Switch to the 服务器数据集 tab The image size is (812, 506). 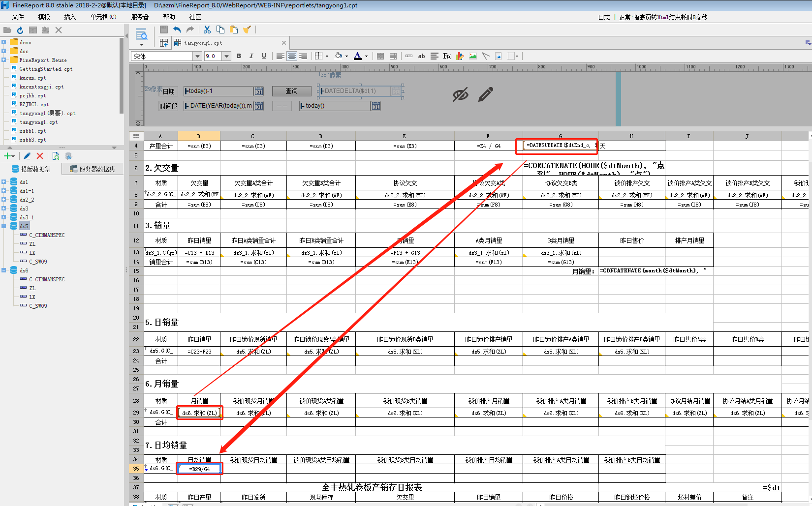point(93,169)
